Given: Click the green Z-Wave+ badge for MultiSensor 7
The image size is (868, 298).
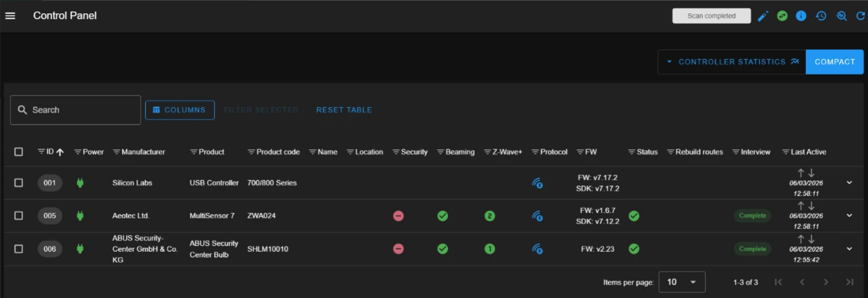Looking at the screenshot, I should point(489,216).
